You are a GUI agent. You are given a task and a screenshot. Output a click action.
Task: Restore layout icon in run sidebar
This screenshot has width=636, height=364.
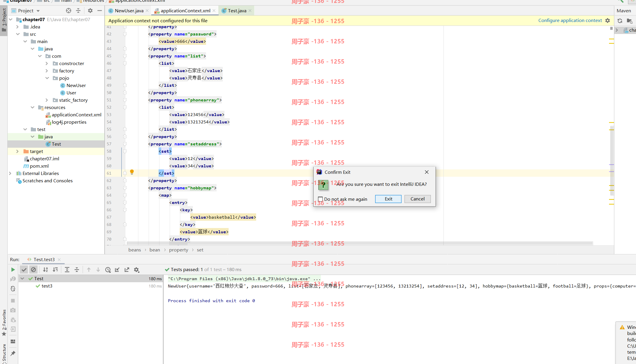click(13, 341)
